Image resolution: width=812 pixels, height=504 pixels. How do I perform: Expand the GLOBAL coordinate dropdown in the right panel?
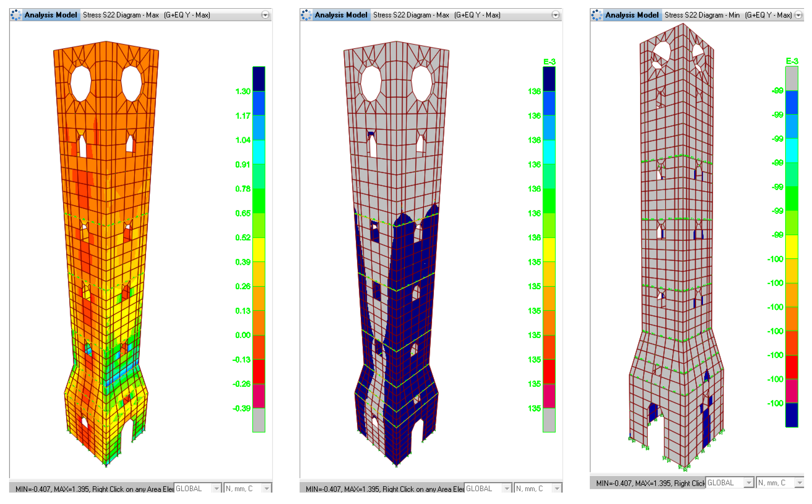coord(749,483)
